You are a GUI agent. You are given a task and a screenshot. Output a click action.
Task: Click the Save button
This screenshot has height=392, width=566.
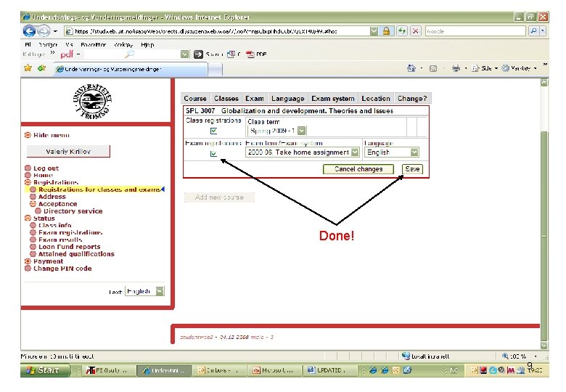click(412, 169)
